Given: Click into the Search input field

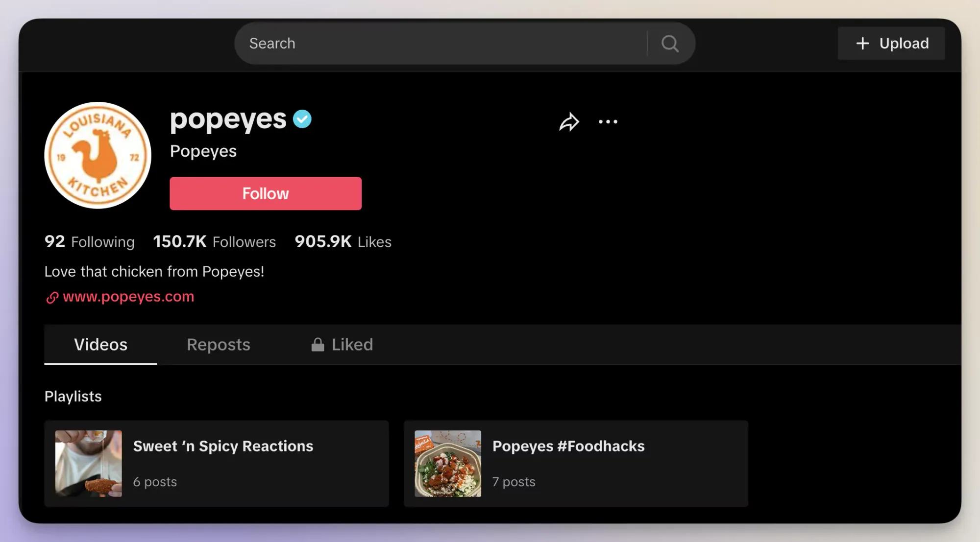Looking at the screenshot, I should pos(441,44).
